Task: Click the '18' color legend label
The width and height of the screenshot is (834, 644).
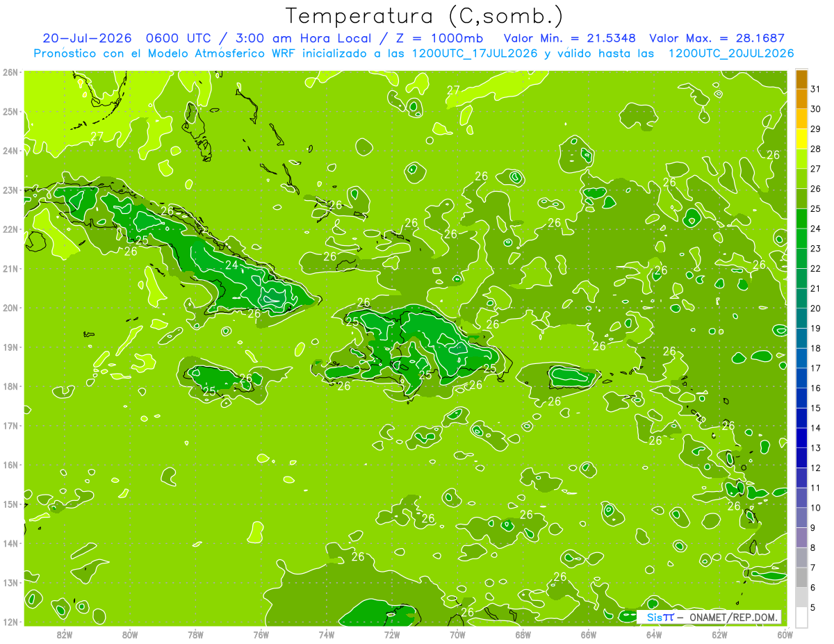Action: point(815,349)
